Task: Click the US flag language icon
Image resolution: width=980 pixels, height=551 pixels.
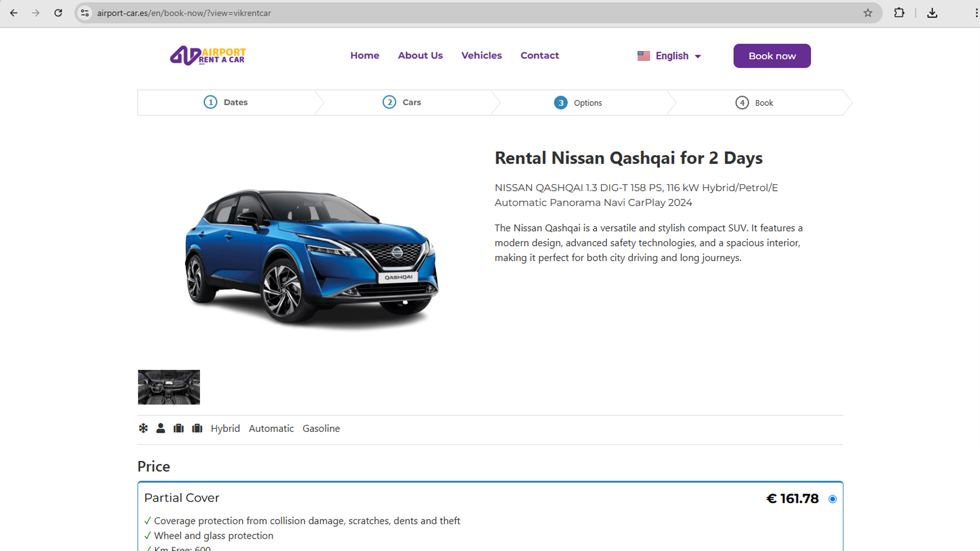Action: 644,56
